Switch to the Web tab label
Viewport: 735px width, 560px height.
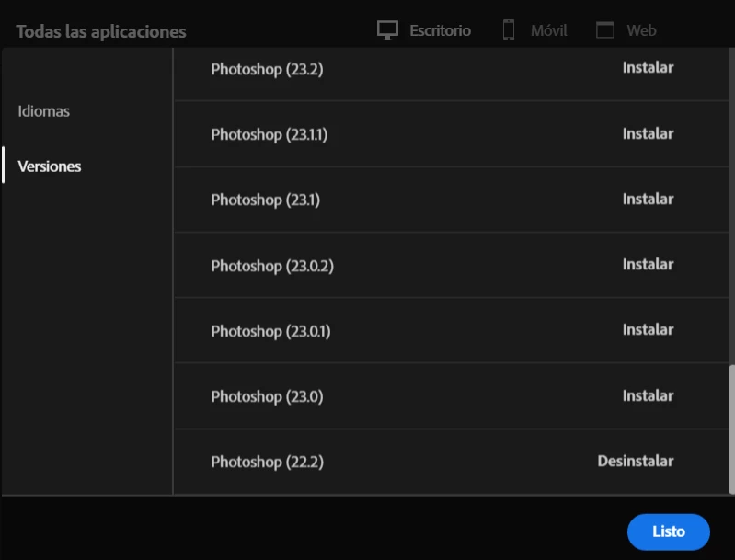pyautogui.click(x=642, y=30)
